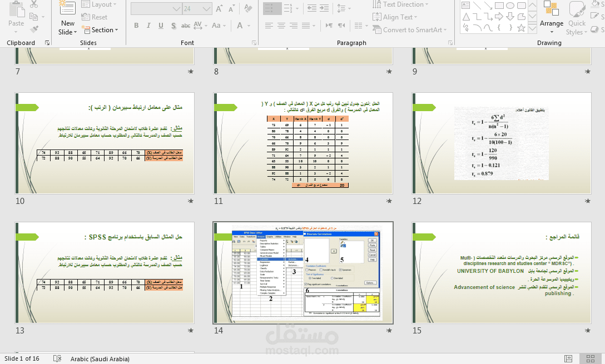
Task: Click Normal view icon in status bar
Action: click(x=568, y=358)
